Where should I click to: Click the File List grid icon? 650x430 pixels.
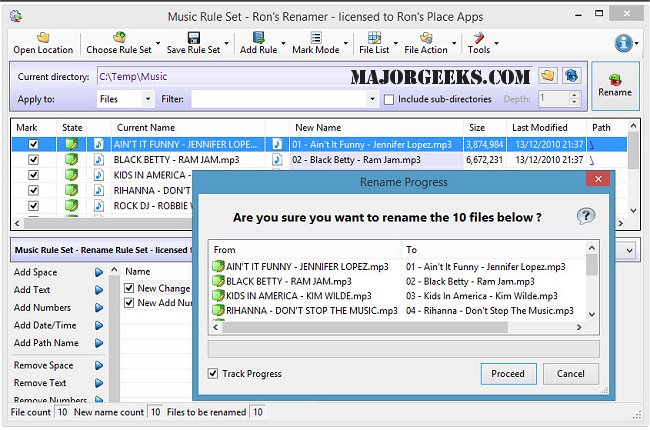pos(374,38)
